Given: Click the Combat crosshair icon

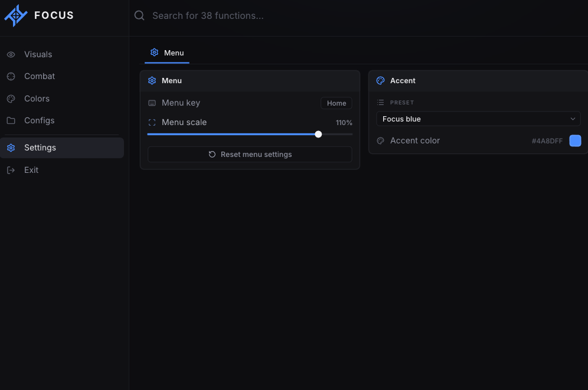Looking at the screenshot, I should click(11, 77).
